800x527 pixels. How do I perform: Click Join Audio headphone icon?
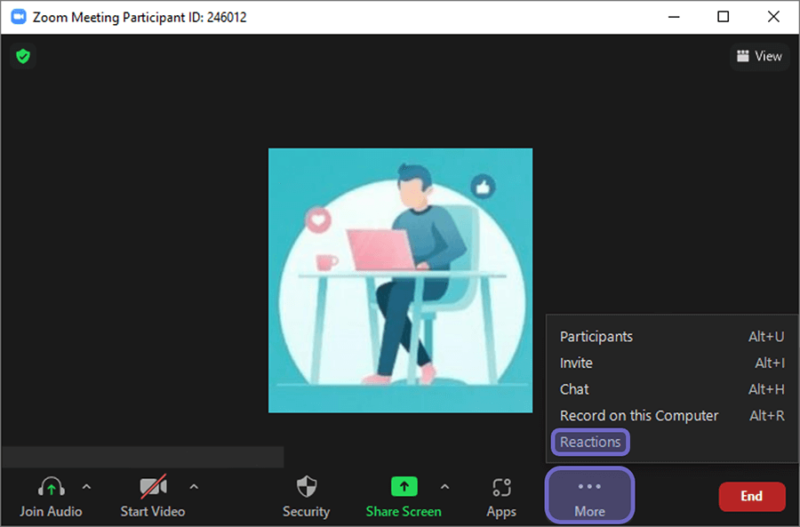[x=51, y=486]
